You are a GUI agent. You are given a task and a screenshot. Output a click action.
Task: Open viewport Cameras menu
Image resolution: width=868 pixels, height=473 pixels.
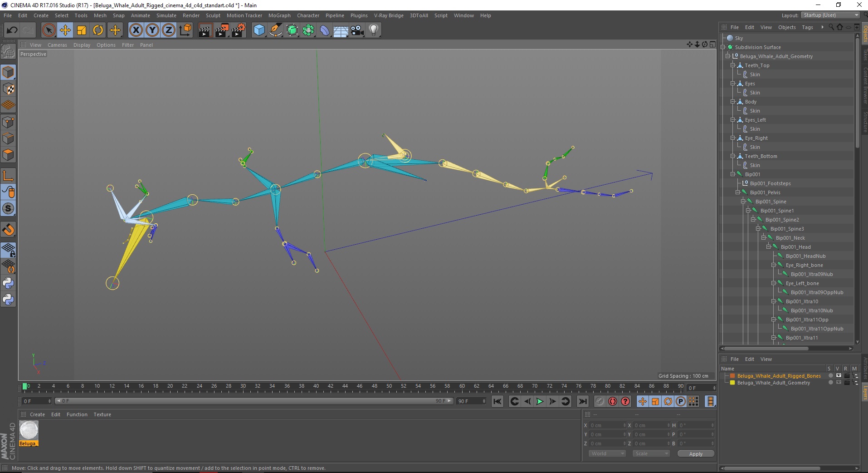[57, 45]
